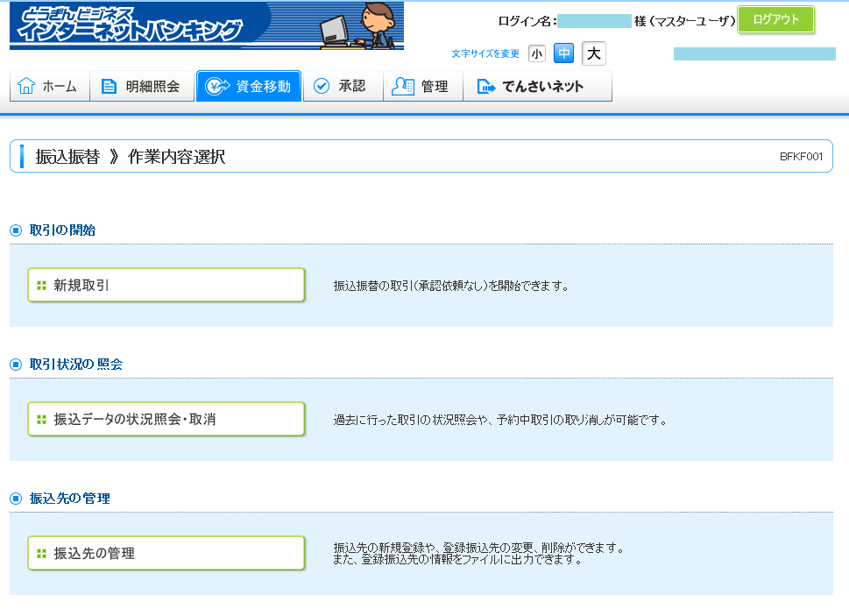849x616 pixels.
Task: Click the 管理 user management icon
Action: click(403, 87)
